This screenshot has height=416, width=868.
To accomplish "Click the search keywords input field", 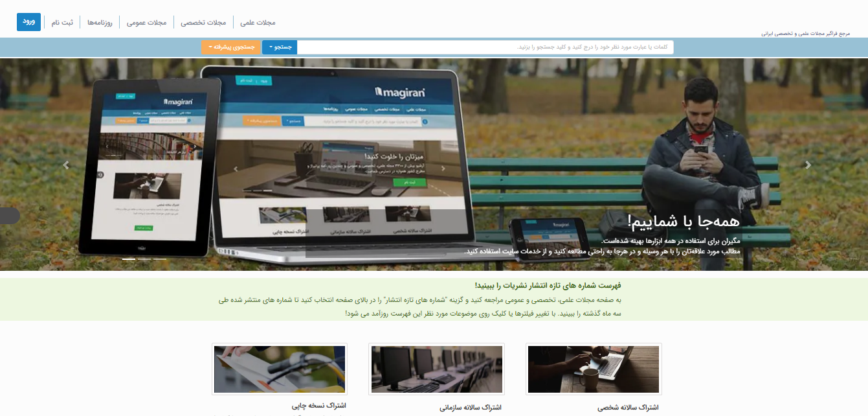I will [485, 47].
